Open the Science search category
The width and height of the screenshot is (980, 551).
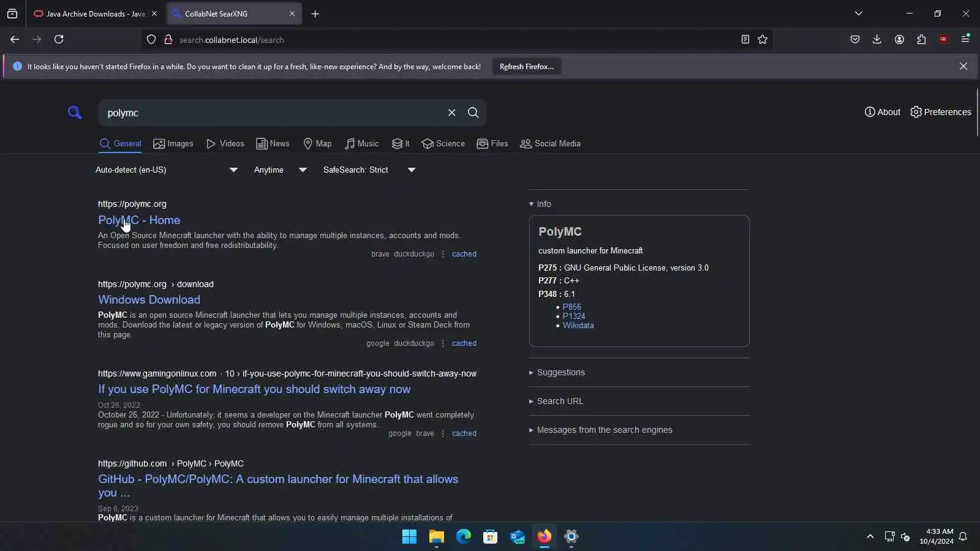pyautogui.click(x=443, y=144)
